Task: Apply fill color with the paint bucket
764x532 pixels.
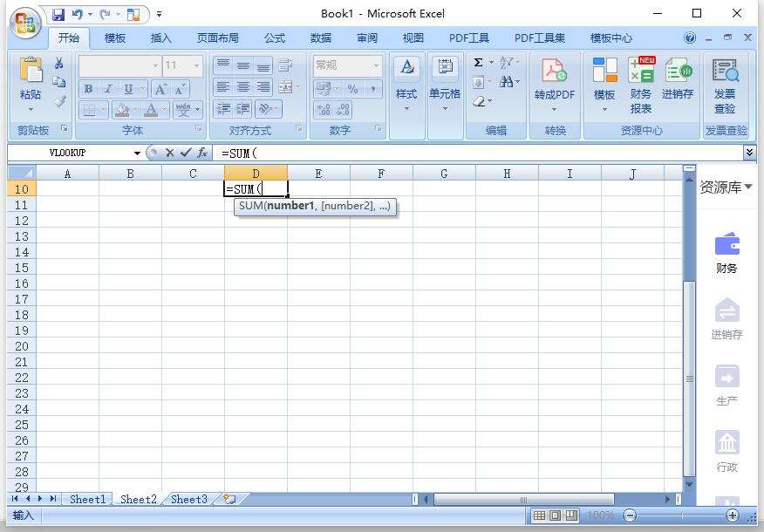Action: pyautogui.click(x=121, y=110)
